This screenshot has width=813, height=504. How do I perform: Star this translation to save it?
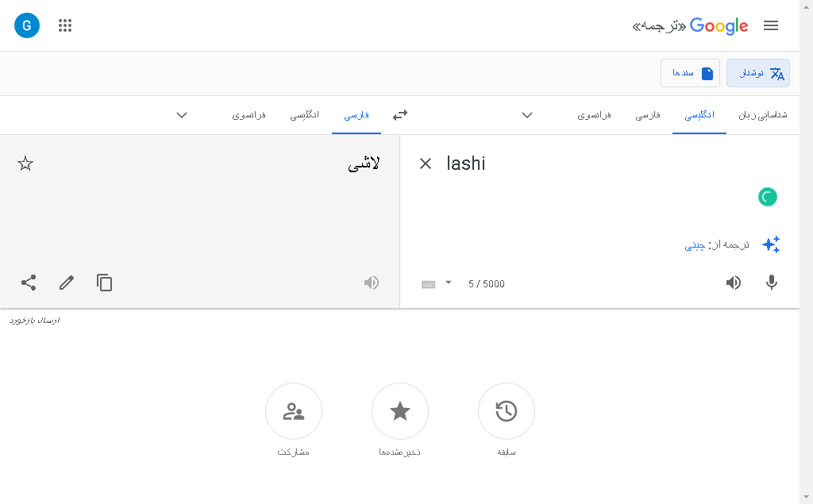25,164
